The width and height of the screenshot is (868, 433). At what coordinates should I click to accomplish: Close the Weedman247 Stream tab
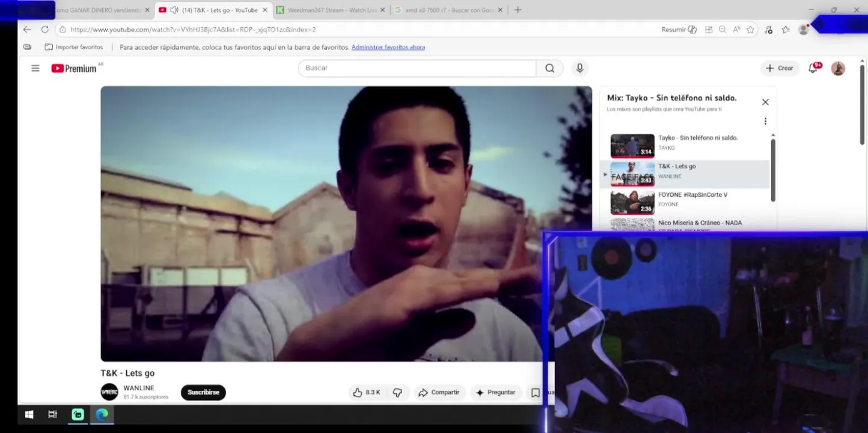(384, 10)
